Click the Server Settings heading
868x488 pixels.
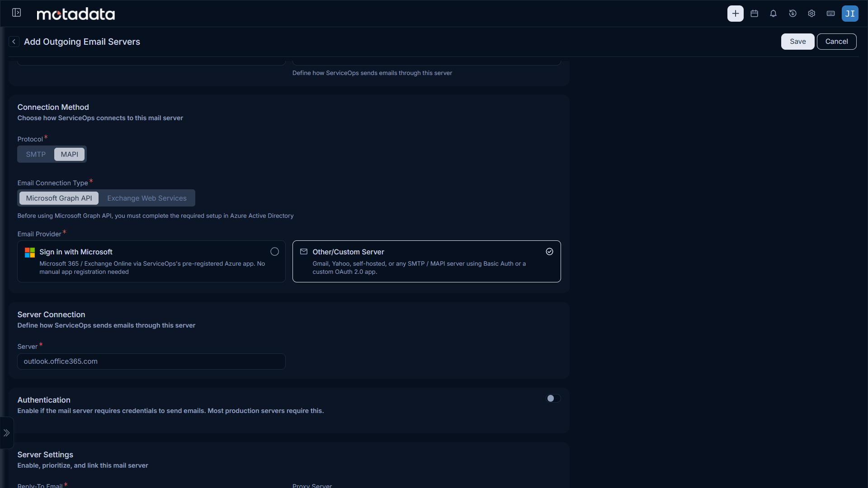click(x=45, y=455)
